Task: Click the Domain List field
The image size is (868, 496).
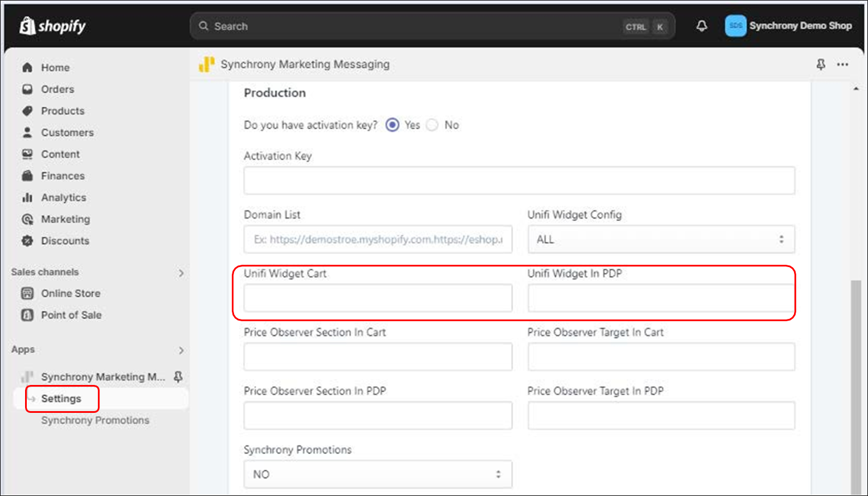Action: pyautogui.click(x=378, y=239)
